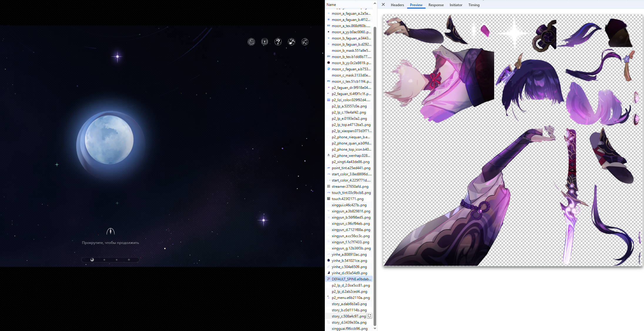The height and width of the screenshot is (331, 644).
Task: Select p2_lp_d_2.0ce5cc81..png request
Action: [x=349, y=285]
